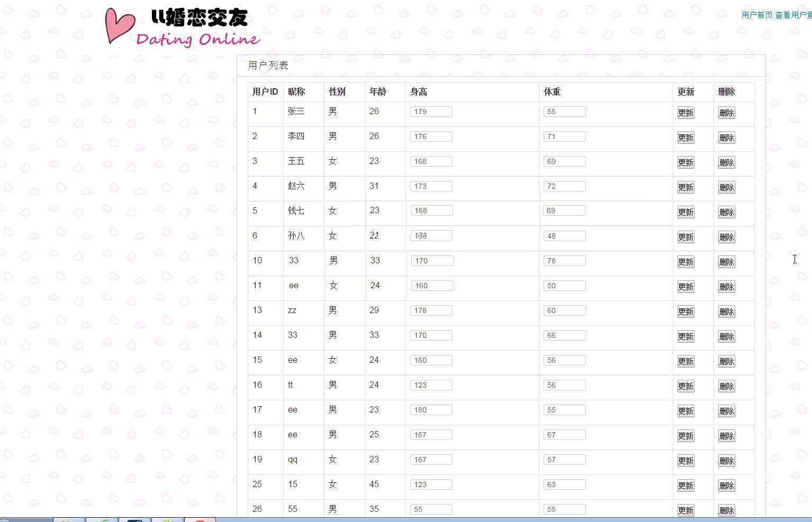
Task: Delete the qq user row
Action: (726, 461)
